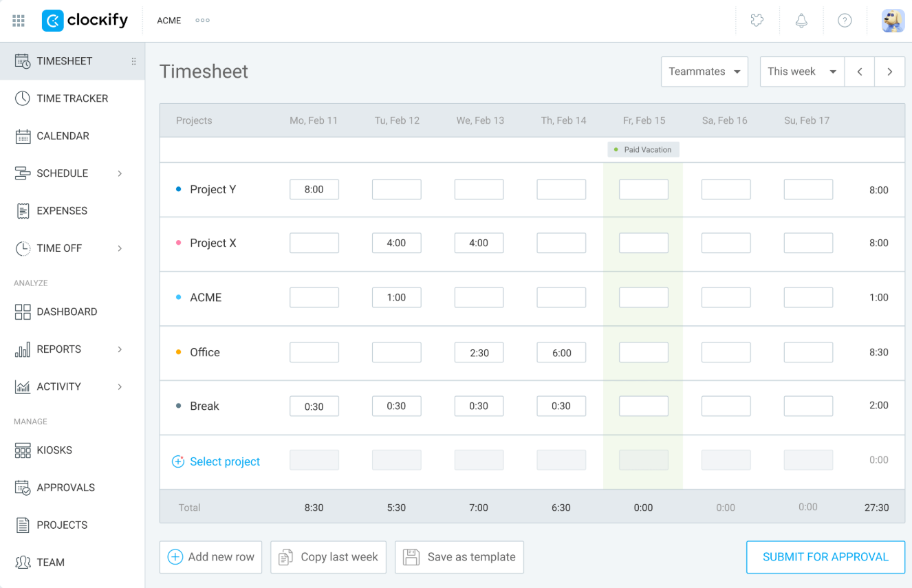This screenshot has width=912, height=588.
Task: Click the ACME project row name
Action: (206, 297)
